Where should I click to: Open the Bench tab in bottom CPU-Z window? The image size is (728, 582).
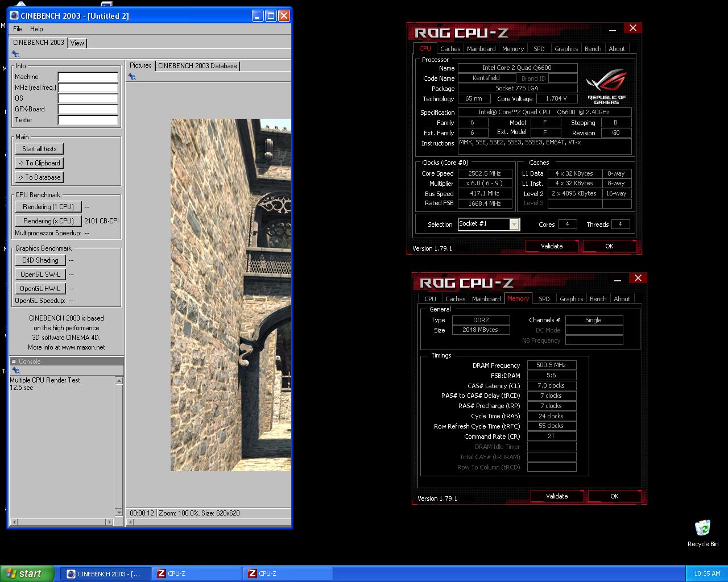point(598,299)
